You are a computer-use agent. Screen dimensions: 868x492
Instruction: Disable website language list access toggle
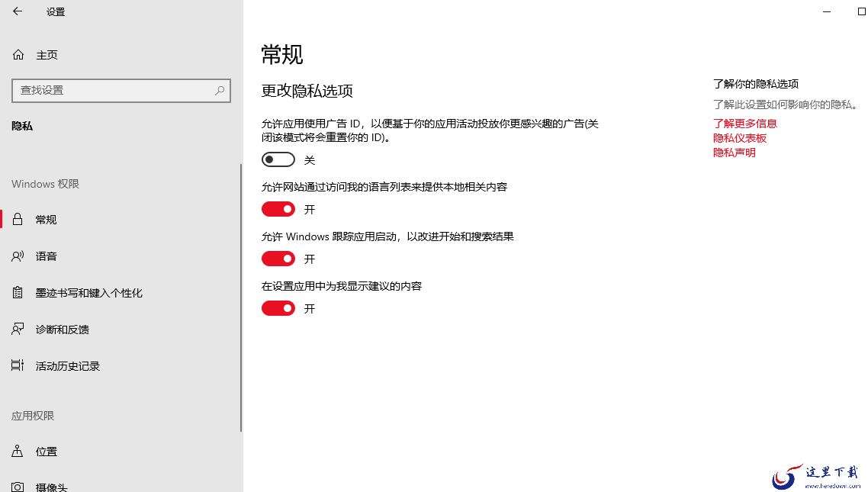[278, 209]
